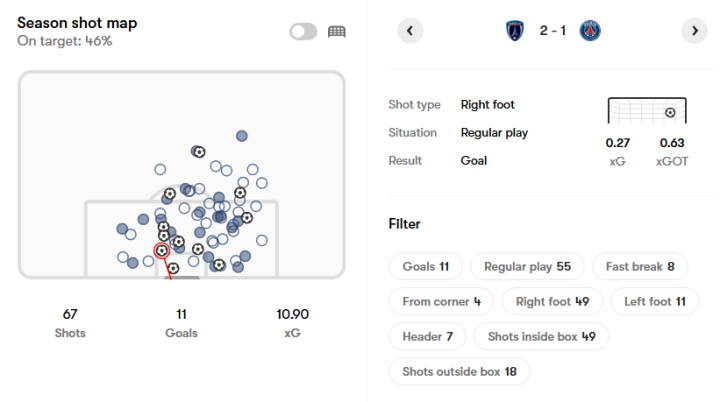Filter shots by Fast break 8
Viewport: 720px width, 402px height.
(x=640, y=266)
